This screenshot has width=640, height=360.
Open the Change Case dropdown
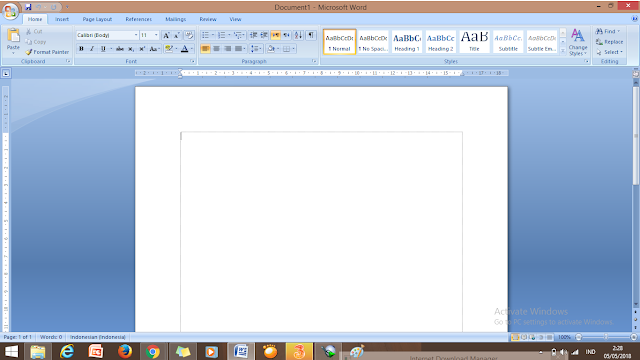coord(154,49)
